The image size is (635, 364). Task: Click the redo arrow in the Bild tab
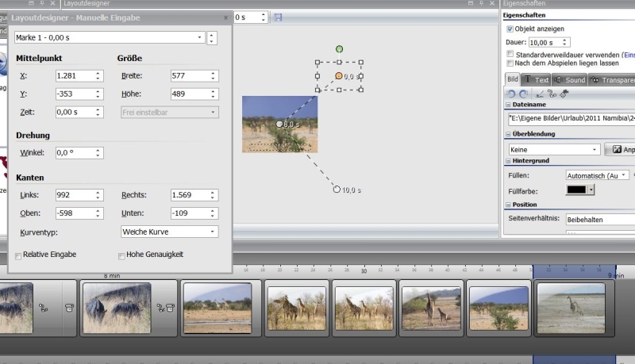pos(523,94)
